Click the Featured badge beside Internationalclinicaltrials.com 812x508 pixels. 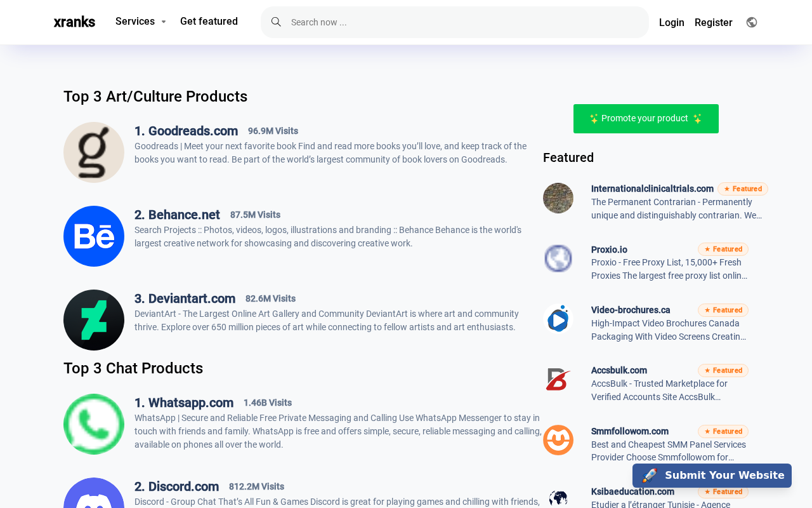[x=743, y=189]
